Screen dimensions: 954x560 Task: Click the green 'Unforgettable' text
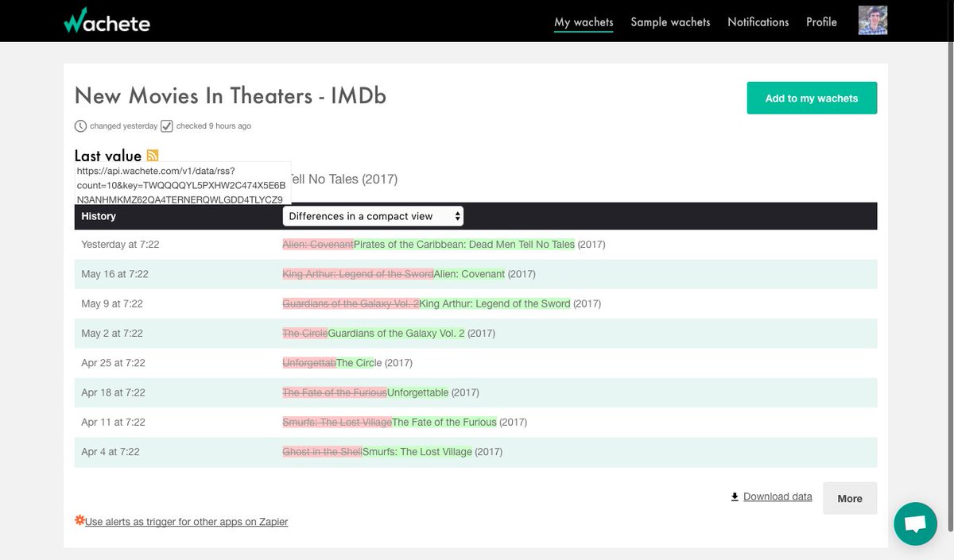tap(418, 392)
